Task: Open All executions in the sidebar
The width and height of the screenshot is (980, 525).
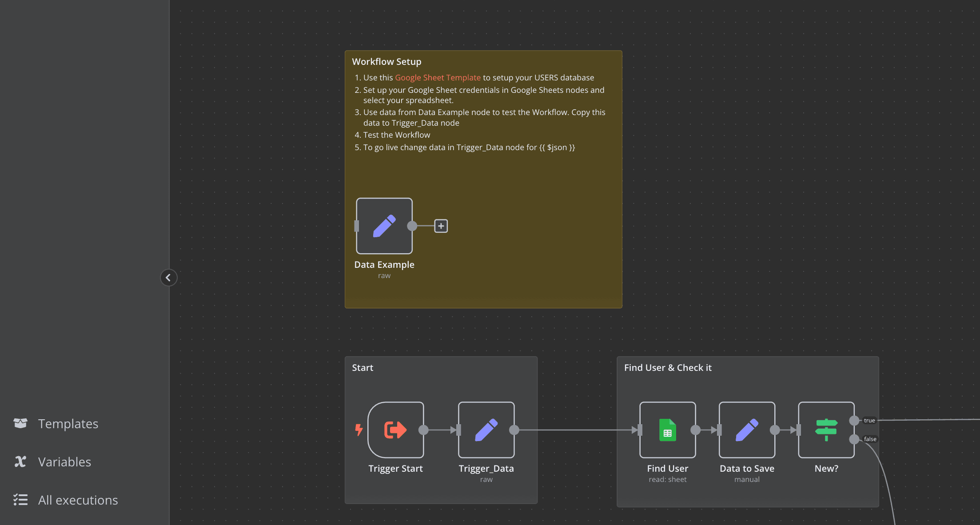Action: click(x=78, y=500)
